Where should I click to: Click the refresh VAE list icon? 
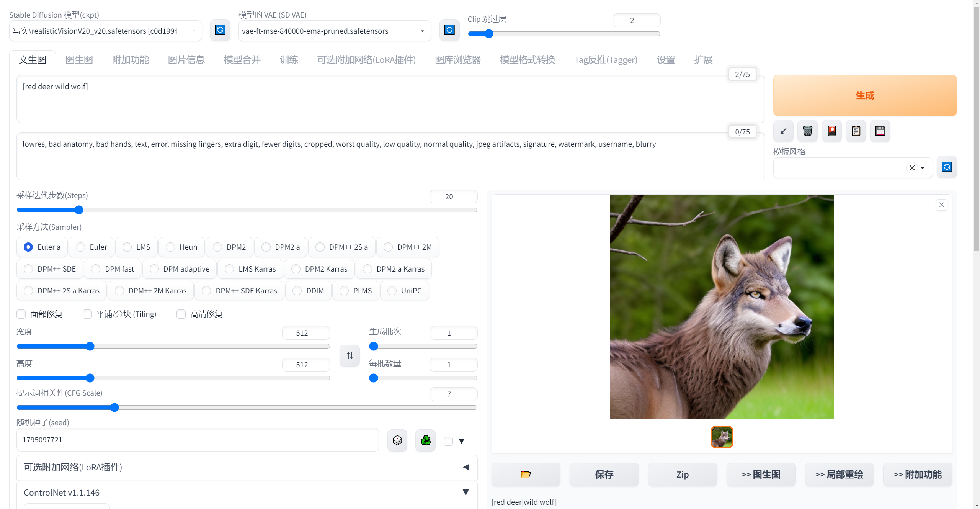[449, 30]
